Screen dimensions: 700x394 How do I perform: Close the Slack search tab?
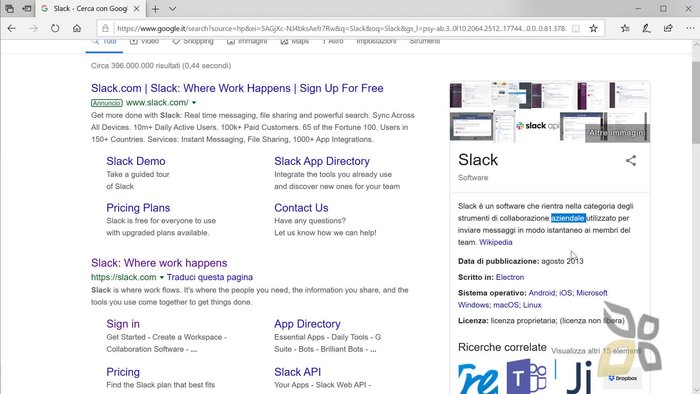click(137, 8)
